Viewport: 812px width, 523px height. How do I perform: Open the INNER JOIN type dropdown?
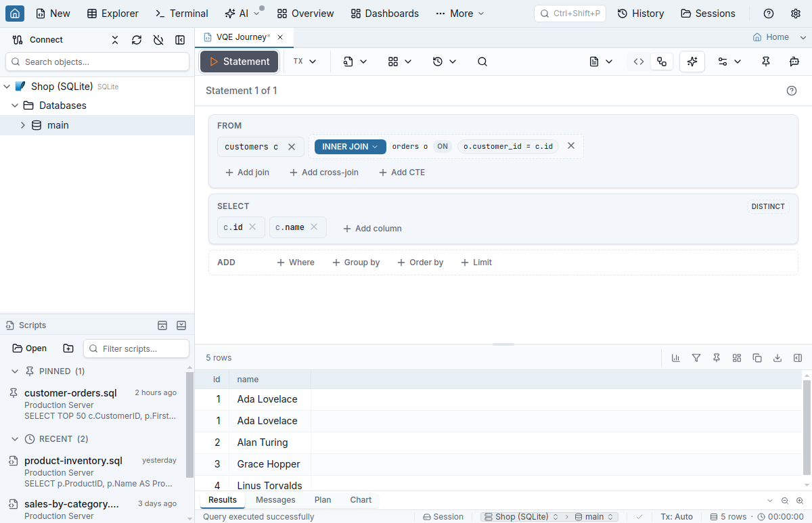351,147
